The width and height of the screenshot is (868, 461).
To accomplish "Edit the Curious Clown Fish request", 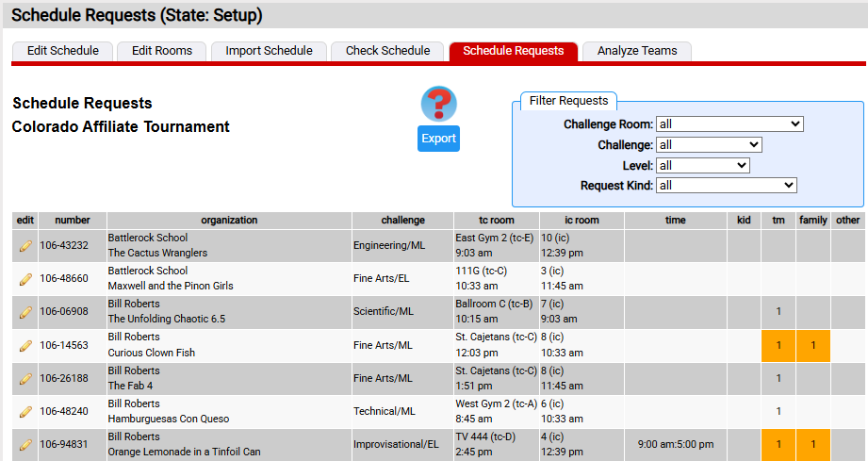I will (25, 345).
